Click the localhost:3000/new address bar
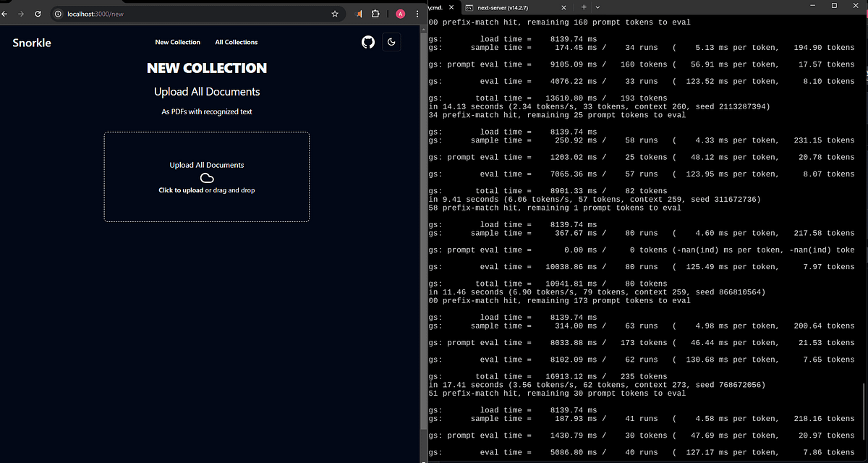 point(195,14)
